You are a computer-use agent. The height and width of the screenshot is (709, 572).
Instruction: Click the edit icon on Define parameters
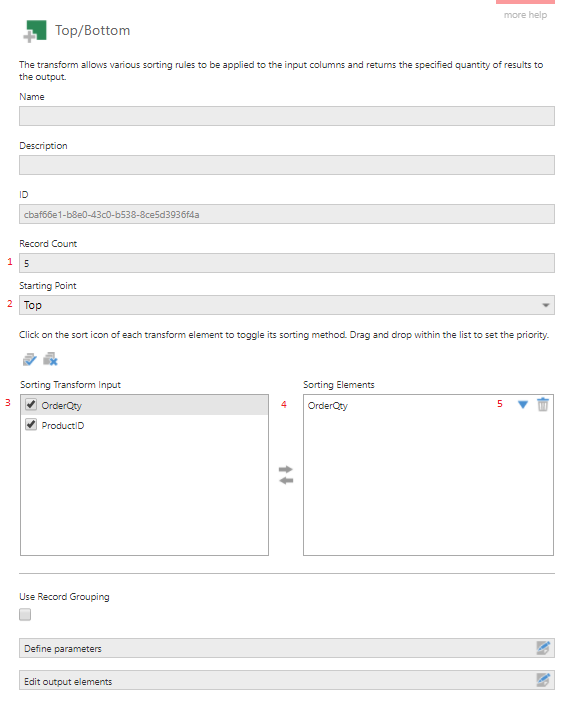(x=543, y=648)
